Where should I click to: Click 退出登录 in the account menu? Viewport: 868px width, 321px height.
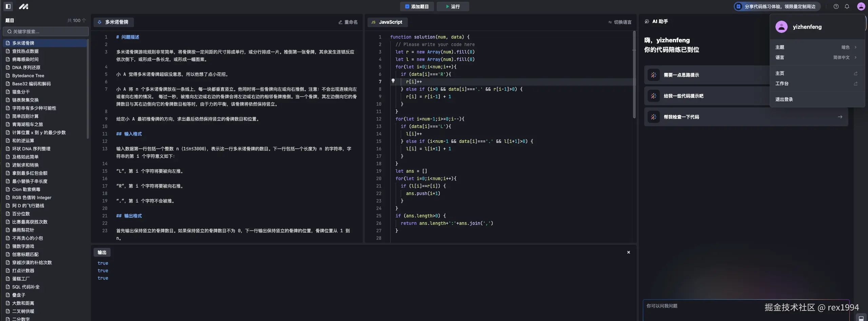point(784,99)
